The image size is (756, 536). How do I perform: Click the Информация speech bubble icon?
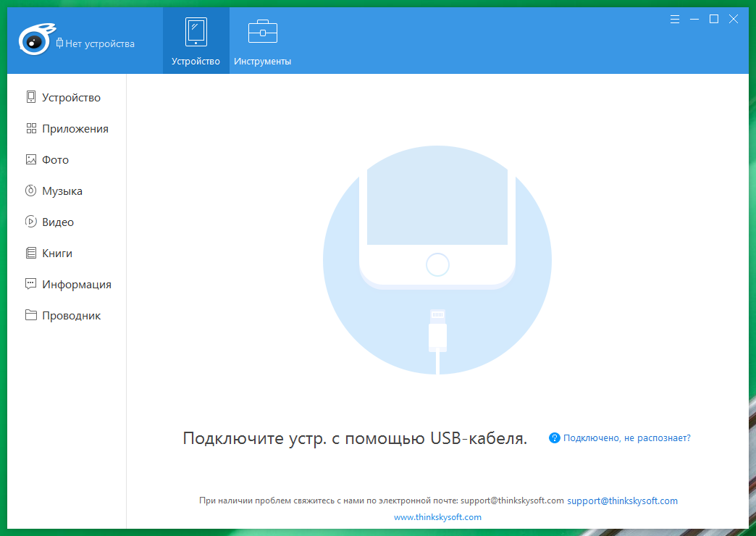click(30, 284)
